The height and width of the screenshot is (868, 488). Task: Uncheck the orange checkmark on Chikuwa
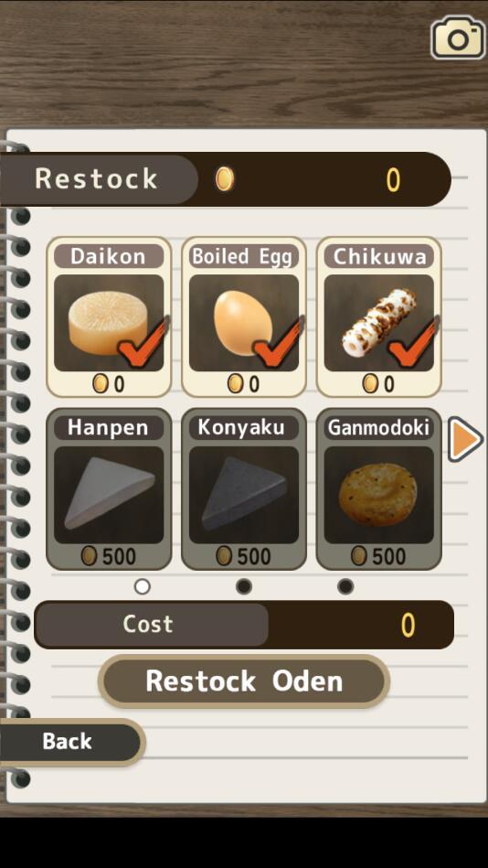413,344
